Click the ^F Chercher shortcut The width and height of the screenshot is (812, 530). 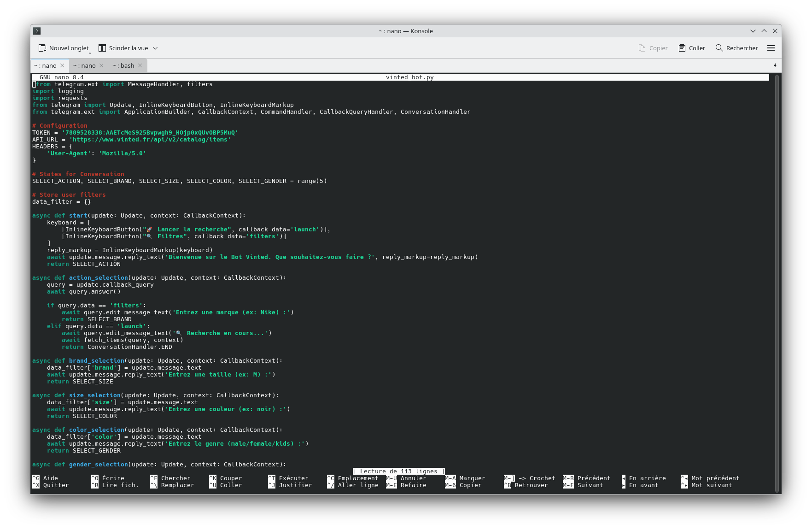(170, 478)
